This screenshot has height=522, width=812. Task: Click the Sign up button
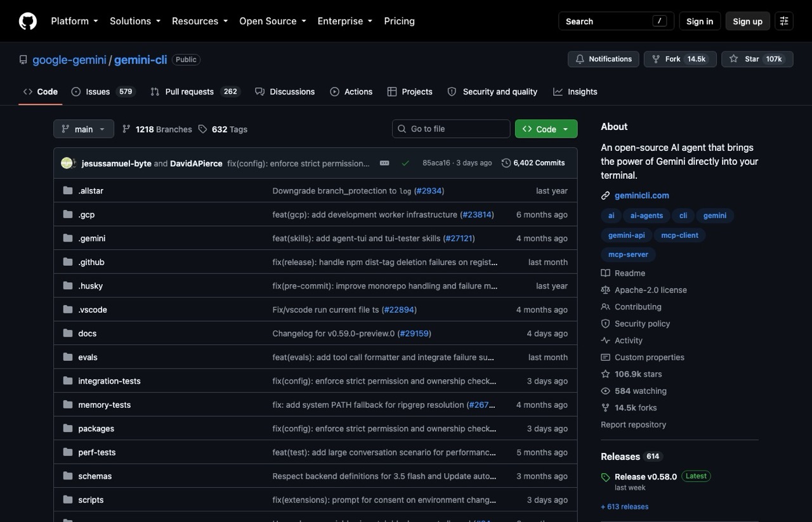(747, 21)
